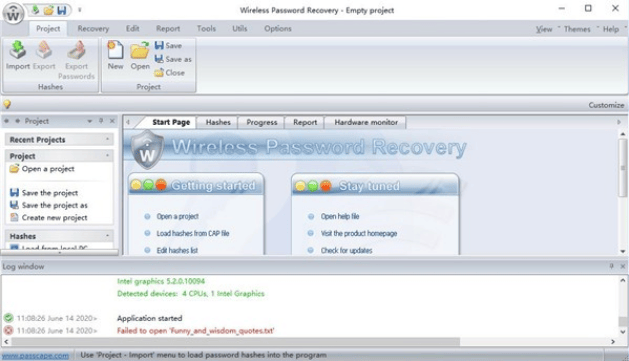Click Open a project under Getting started
The height and width of the screenshot is (361, 629).
click(x=177, y=217)
